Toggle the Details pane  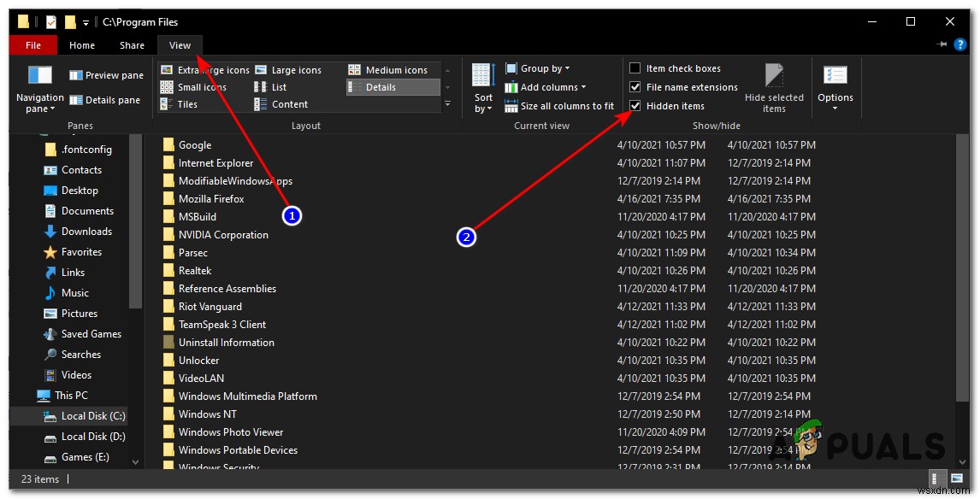pos(104,100)
